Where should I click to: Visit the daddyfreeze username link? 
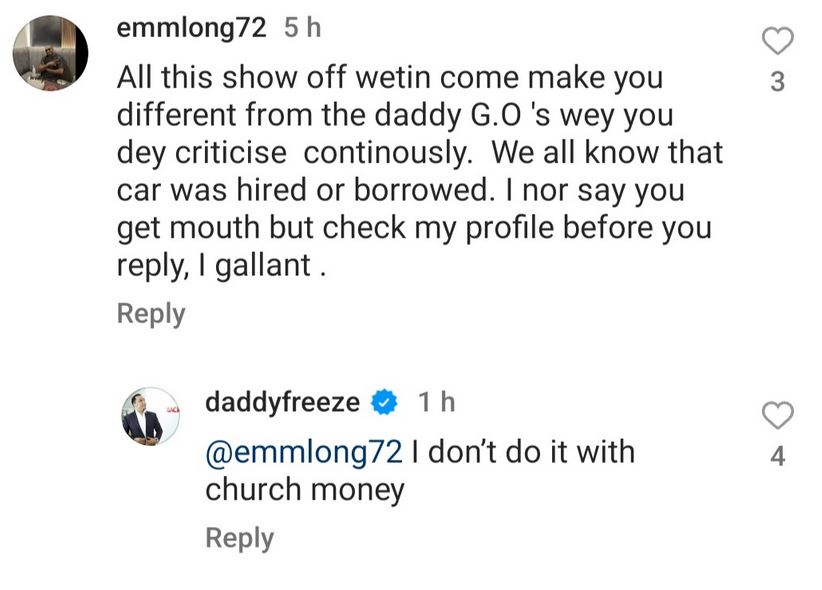281,403
